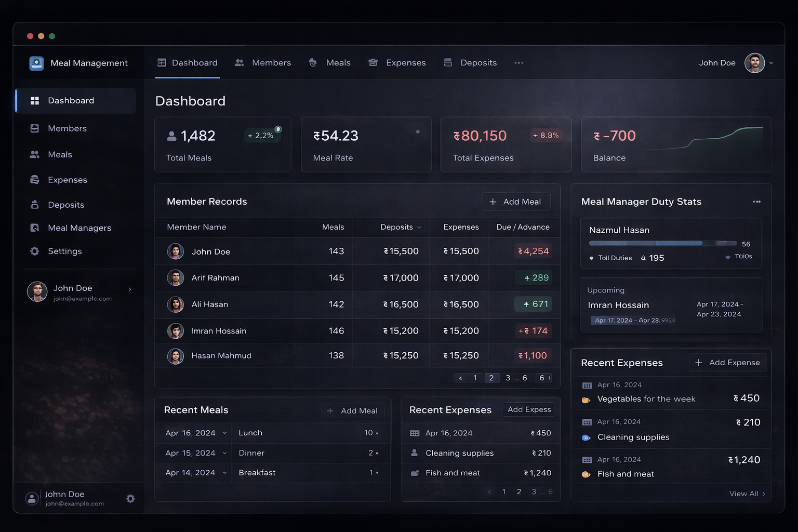This screenshot has height=532, width=798.
Task: Click the Expenses icon in the sidebar
Action: pyautogui.click(x=35, y=180)
